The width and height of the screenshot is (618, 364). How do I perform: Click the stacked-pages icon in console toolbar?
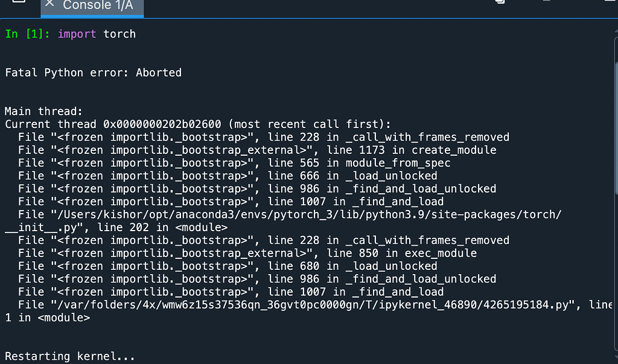pos(500,2)
